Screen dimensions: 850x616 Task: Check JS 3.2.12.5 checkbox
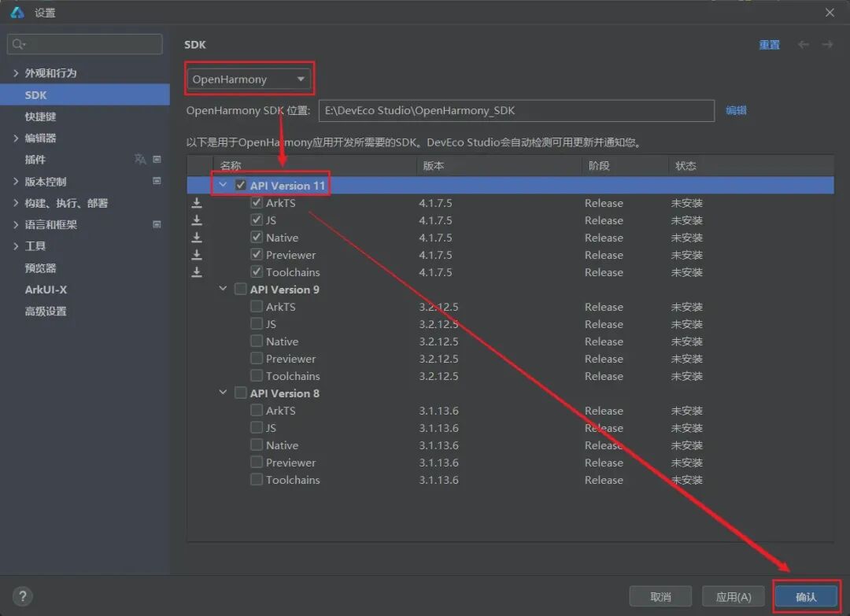pyautogui.click(x=257, y=324)
